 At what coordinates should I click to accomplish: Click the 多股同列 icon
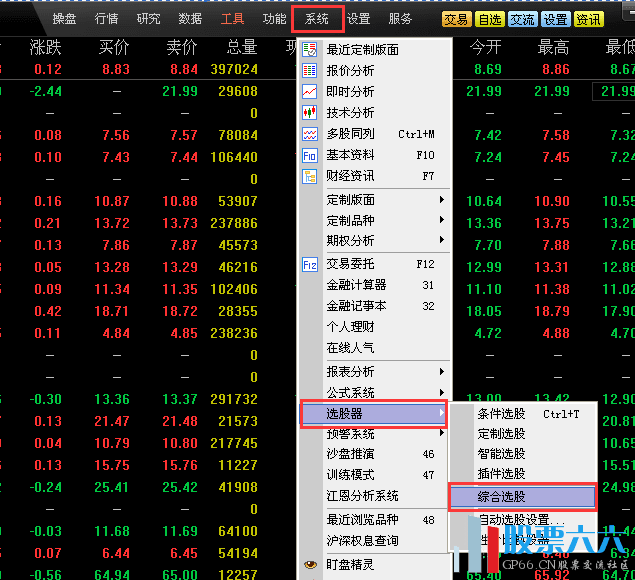(x=310, y=134)
